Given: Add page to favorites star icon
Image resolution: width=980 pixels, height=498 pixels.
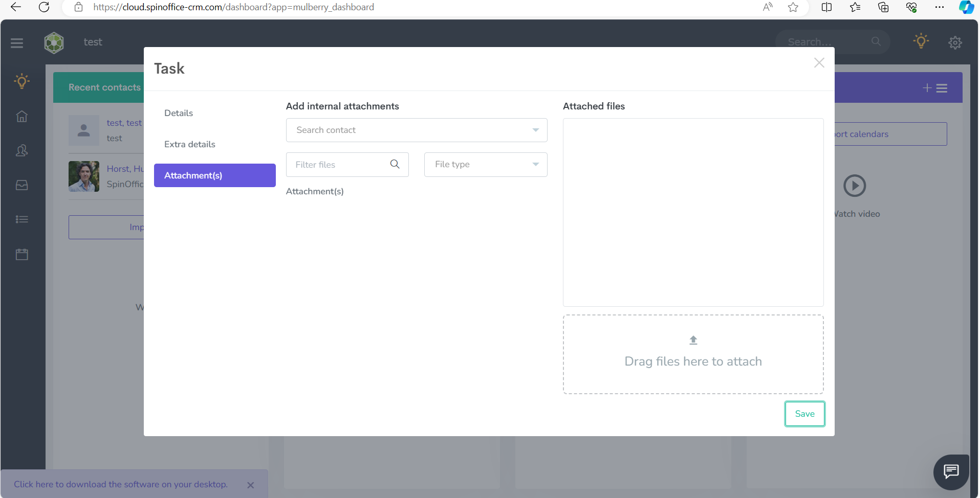Looking at the screenshot, I should coord(793,7).
